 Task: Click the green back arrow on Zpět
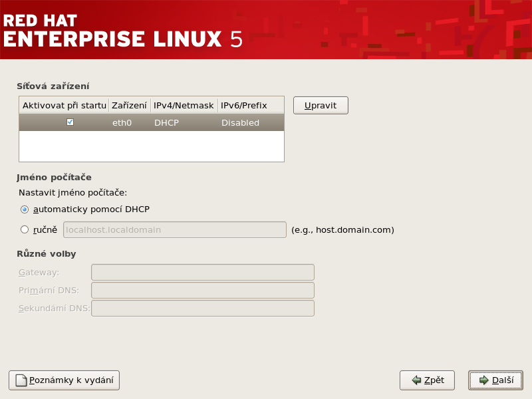416,380
